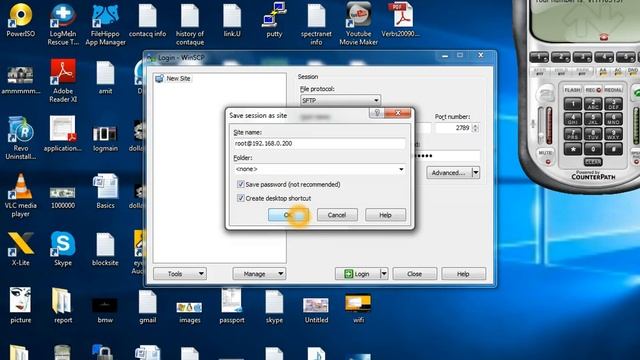
Task: Select the gmail file icon
Action: coord(147,306)
